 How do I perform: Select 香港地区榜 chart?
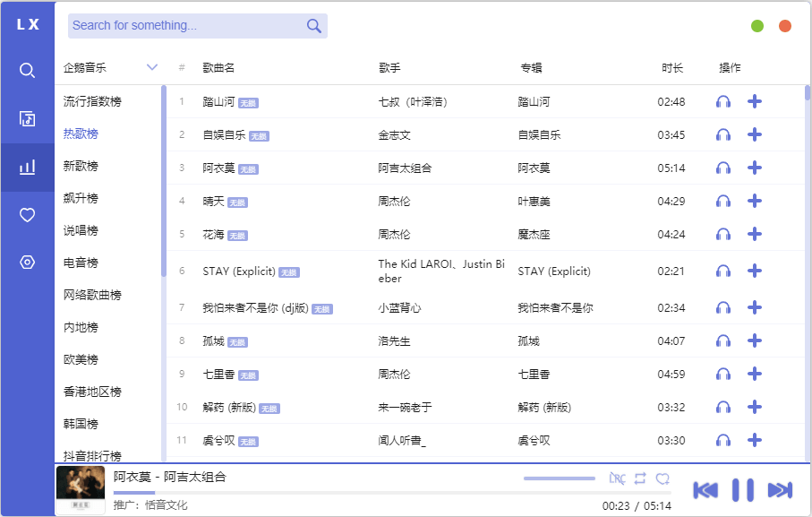tap(92, 392)
